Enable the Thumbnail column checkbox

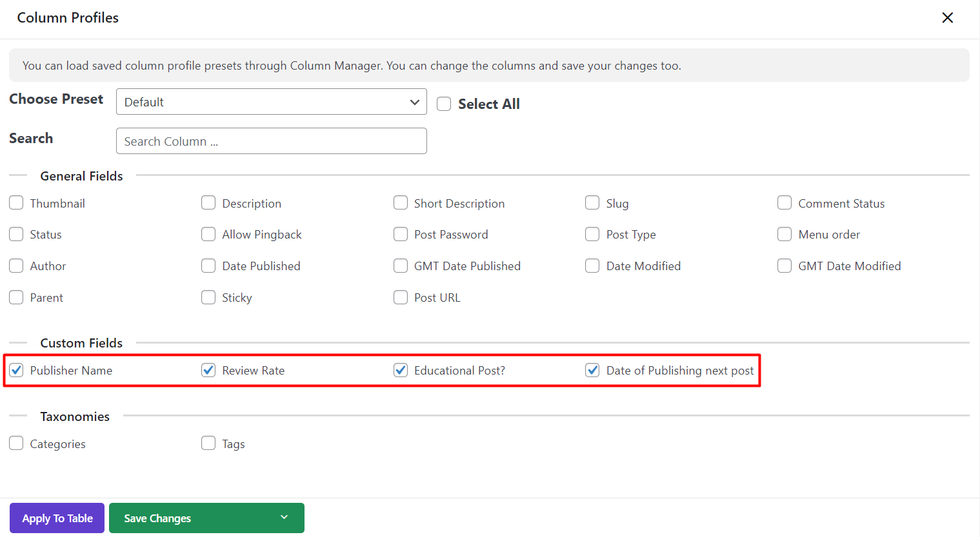pyautogui.click(x=16, y=203)
